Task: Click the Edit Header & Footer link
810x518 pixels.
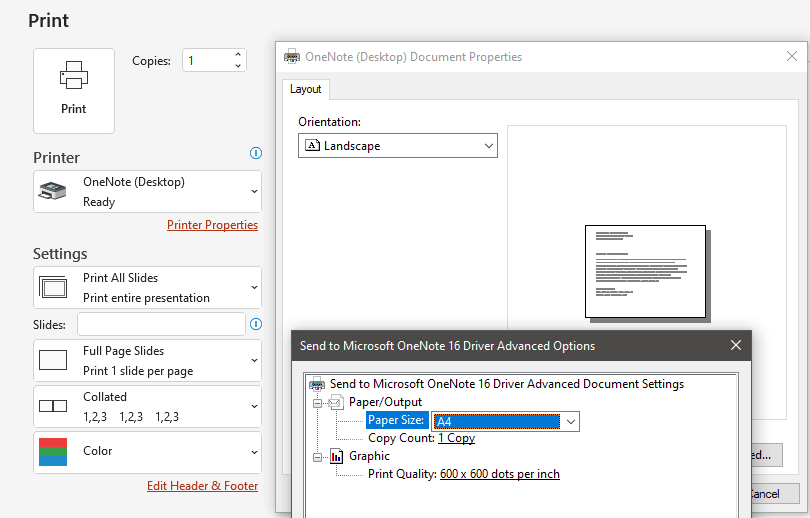Action: tap(202, 486)
